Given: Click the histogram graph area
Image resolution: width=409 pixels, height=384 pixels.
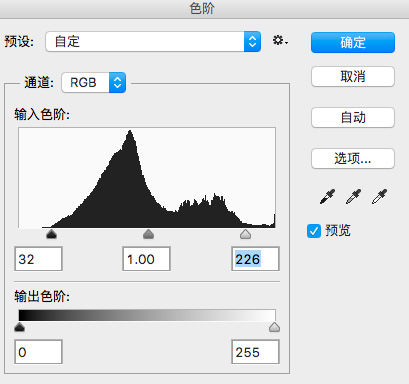Looking at the screenshot, I should tap(147, 178).
